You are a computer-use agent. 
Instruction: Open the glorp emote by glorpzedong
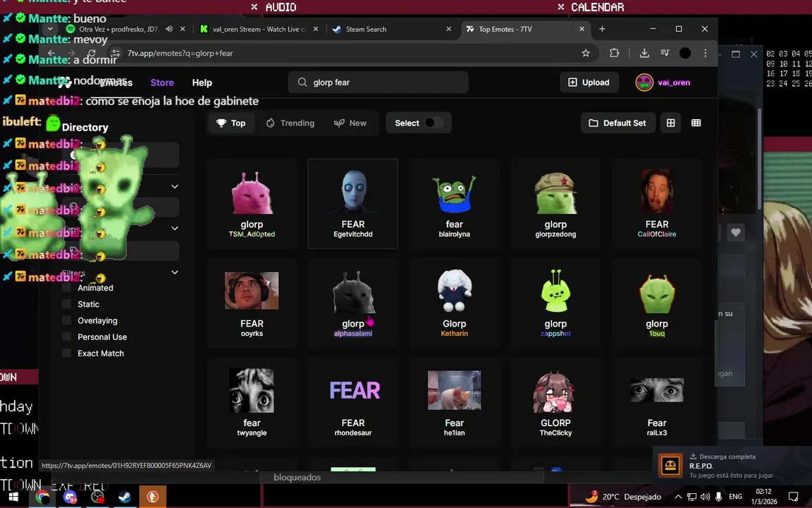coord(555,204)
